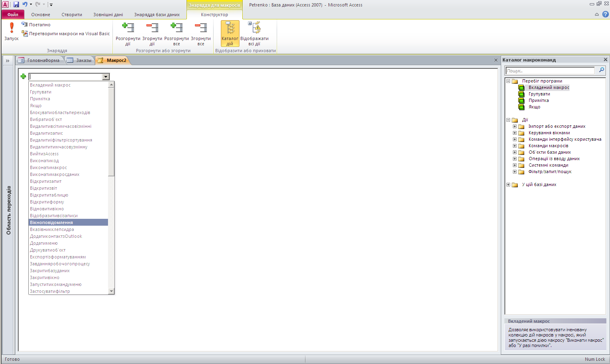The image size is (610, 364).
Task: Click the Згорнути все collapse all icon
Action: (201, 28)
